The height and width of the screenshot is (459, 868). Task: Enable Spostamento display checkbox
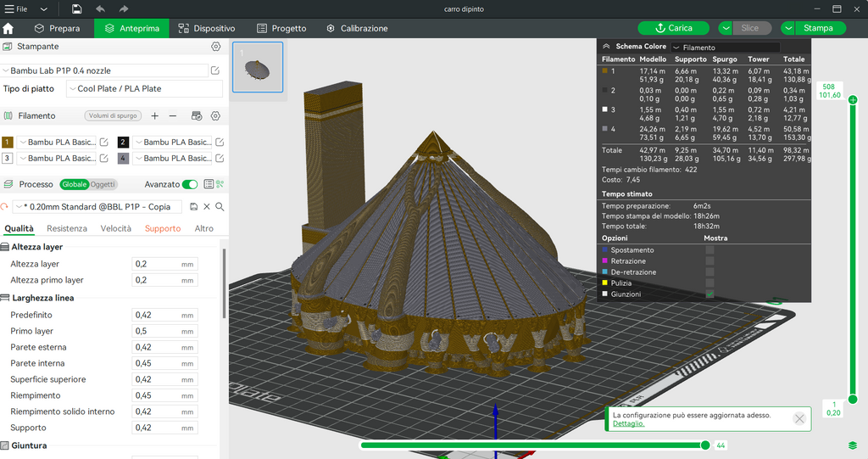[709, 250]
